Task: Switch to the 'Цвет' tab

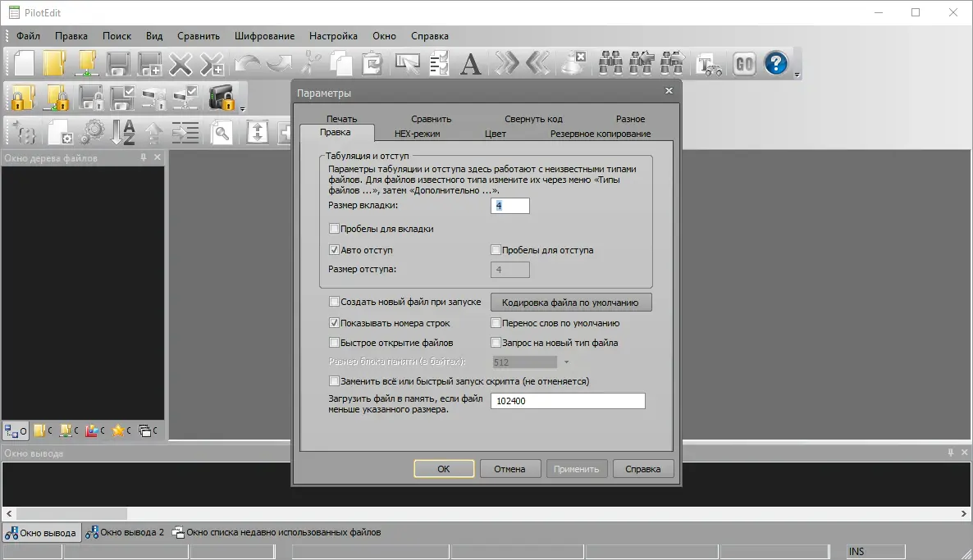Action: tap(495, 134)
